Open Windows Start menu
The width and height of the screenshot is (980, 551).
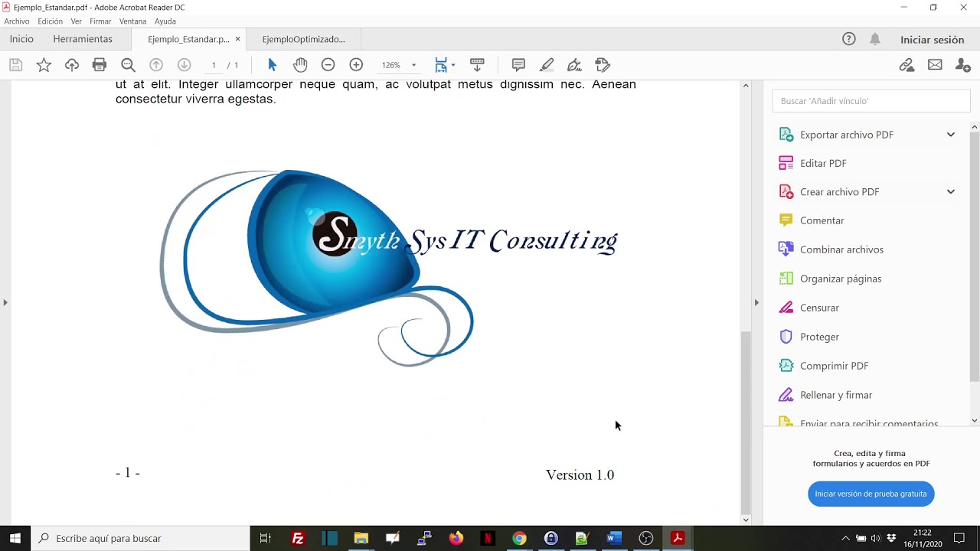pos(15,538)
